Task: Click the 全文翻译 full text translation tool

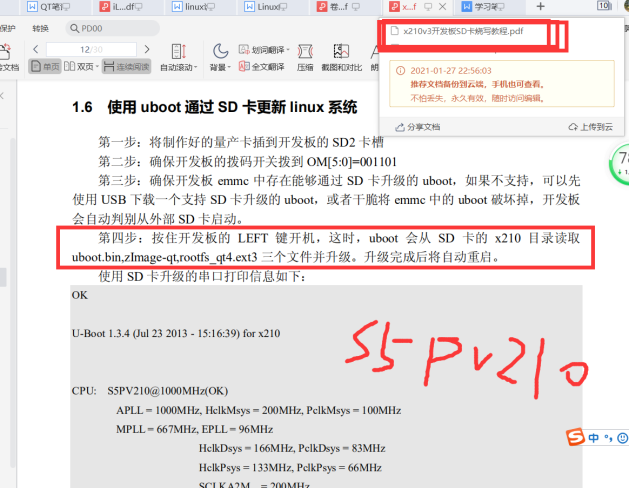Action: (262, 66)
